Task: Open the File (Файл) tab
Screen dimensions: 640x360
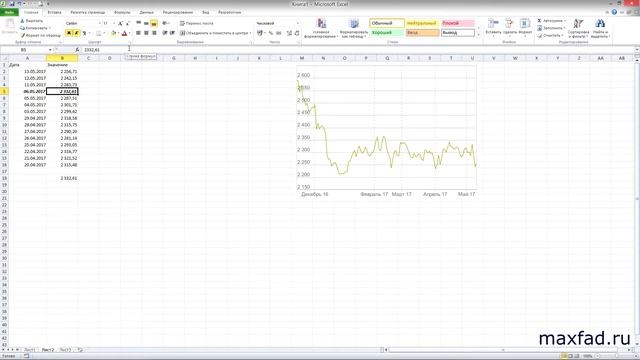Action: point(9,12)
